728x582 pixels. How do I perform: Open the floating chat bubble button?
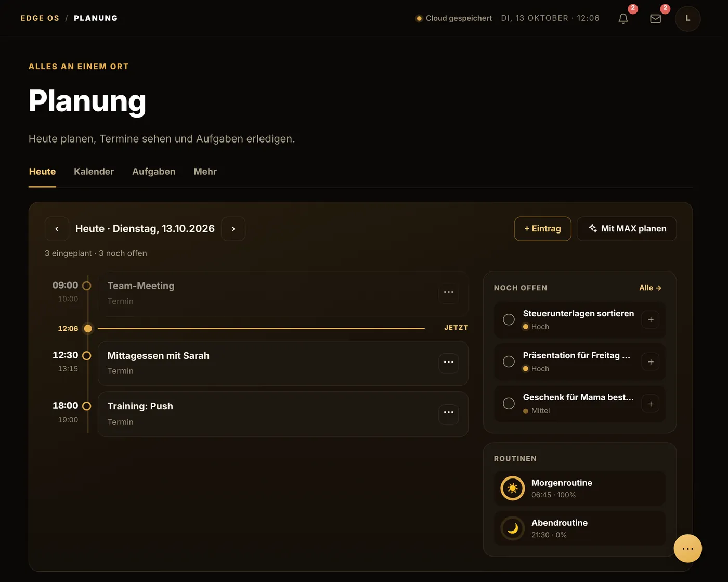coord(687,548)
